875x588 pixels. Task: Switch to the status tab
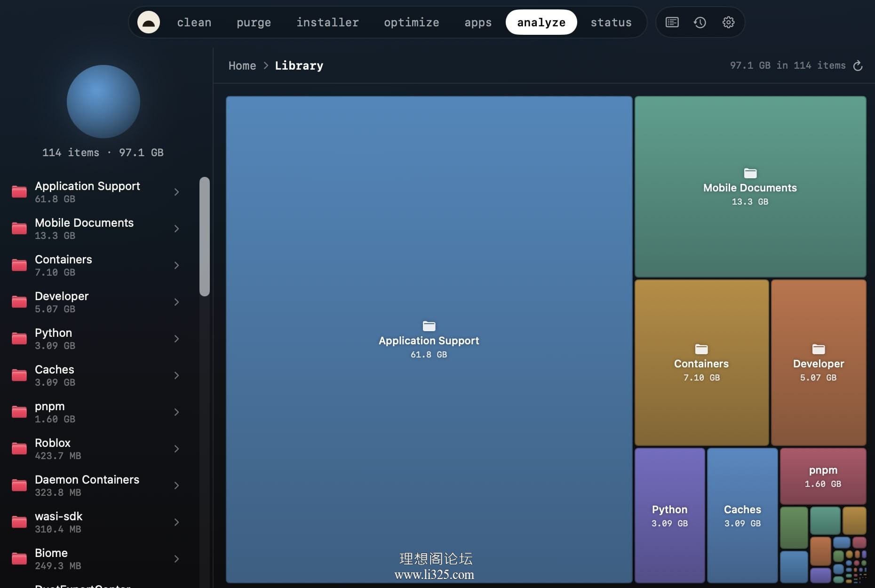click(x=611, y=22)
